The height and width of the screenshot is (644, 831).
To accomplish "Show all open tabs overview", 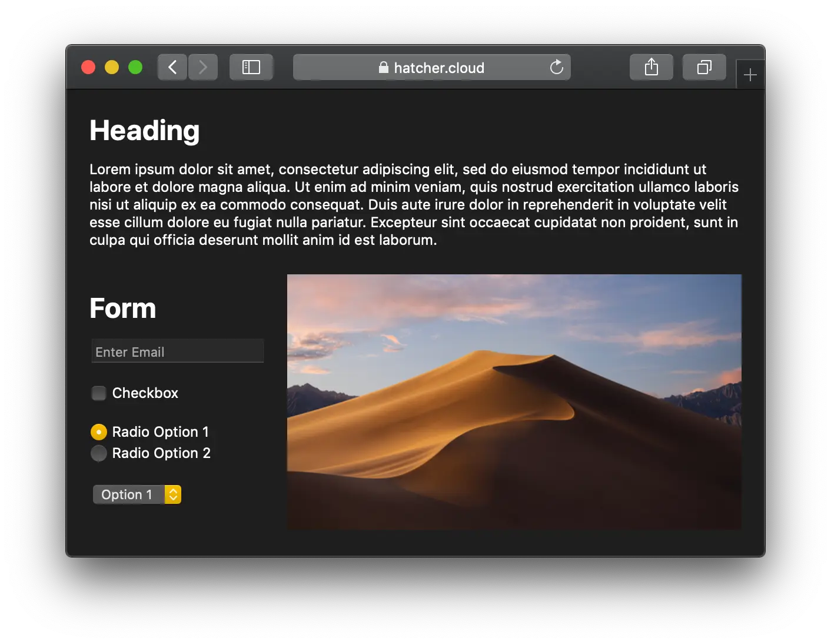I will pyautogui.click(x=704, y=67).
